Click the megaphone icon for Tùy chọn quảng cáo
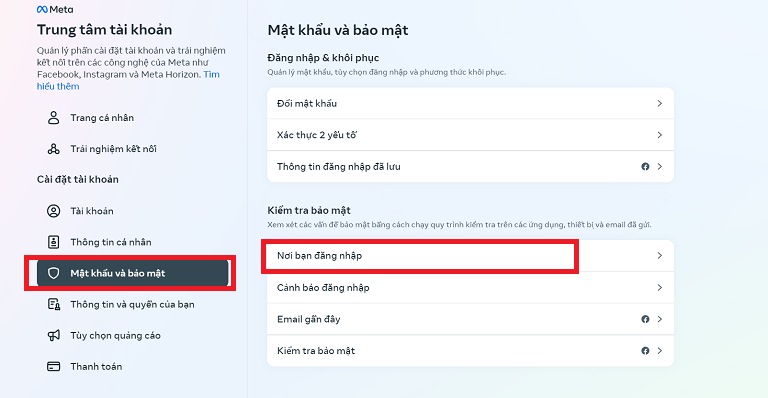Image resolution: width=768 pixels, height=398 pixels. (53, 335)
